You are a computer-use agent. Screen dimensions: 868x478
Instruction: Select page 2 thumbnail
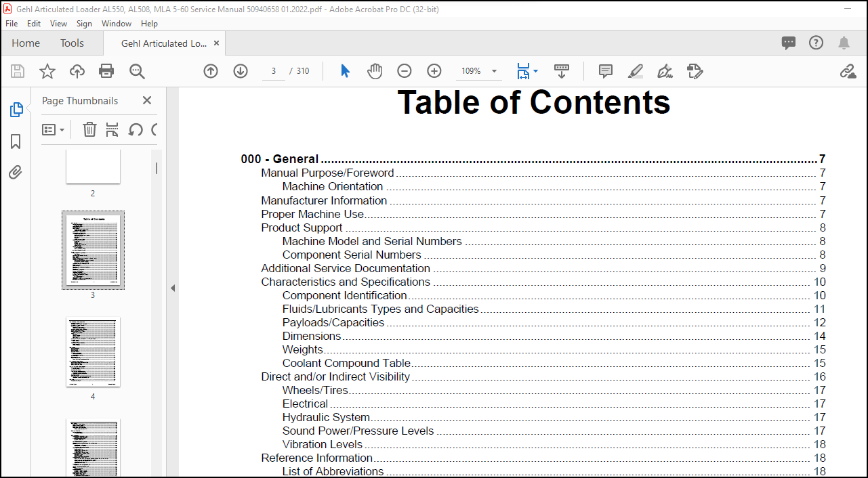93,167
